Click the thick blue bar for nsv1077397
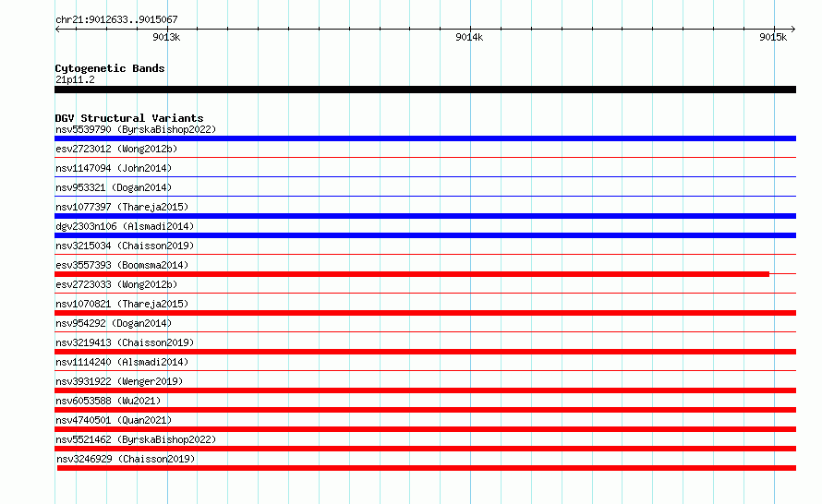 [x=425, y=216]
